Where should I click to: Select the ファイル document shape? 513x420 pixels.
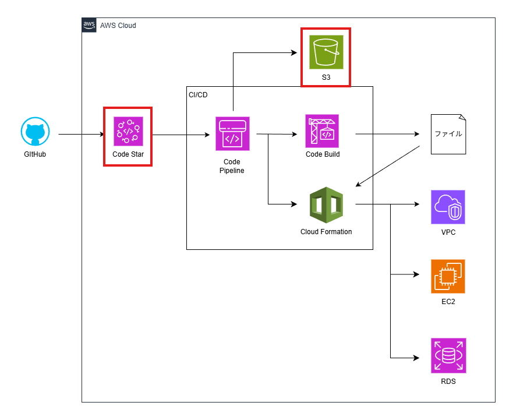click(448, 134)
